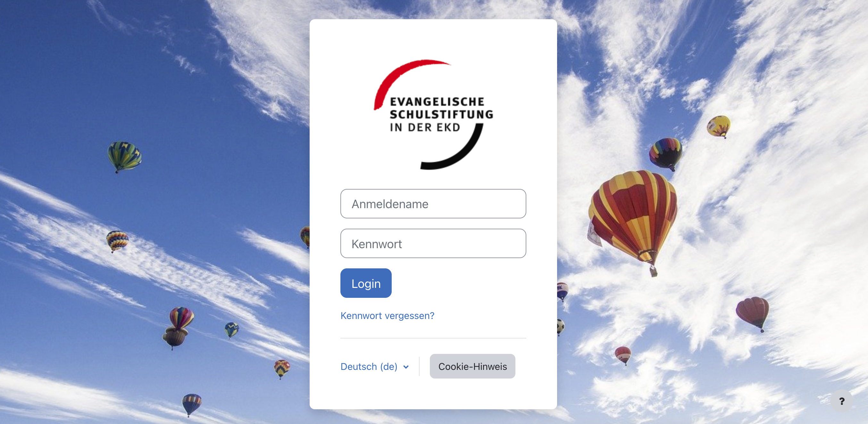Click the large red and yellow striped balloon

[x=633, y=217]
